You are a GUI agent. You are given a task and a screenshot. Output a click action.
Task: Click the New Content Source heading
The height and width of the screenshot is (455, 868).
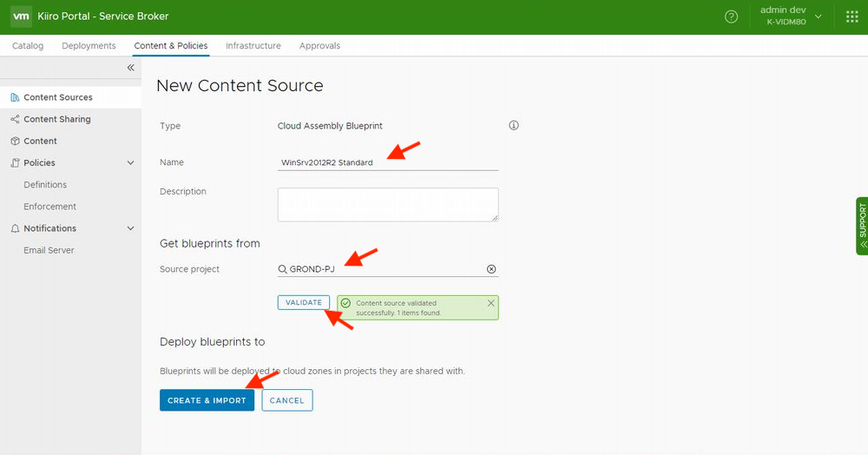click(x=240, y=86)
